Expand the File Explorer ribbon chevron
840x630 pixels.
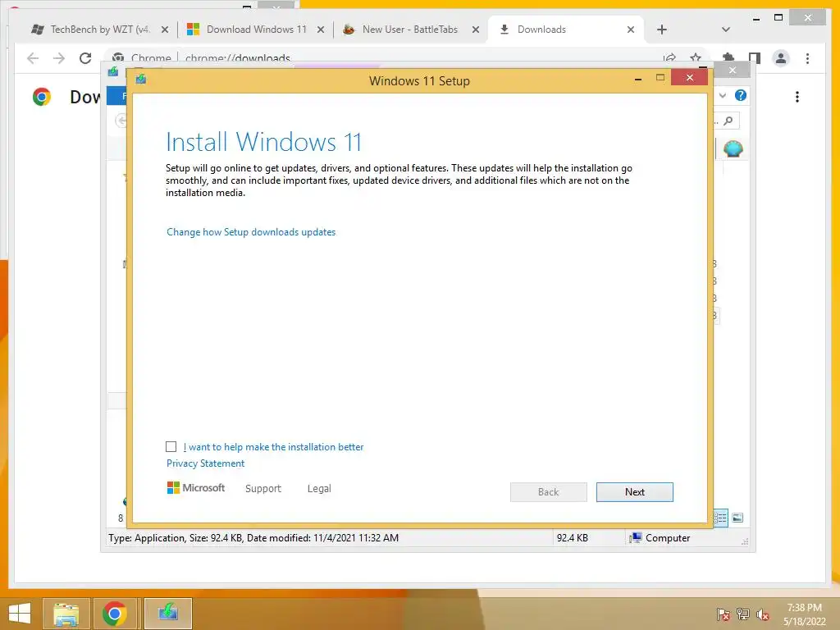point(723,95)
